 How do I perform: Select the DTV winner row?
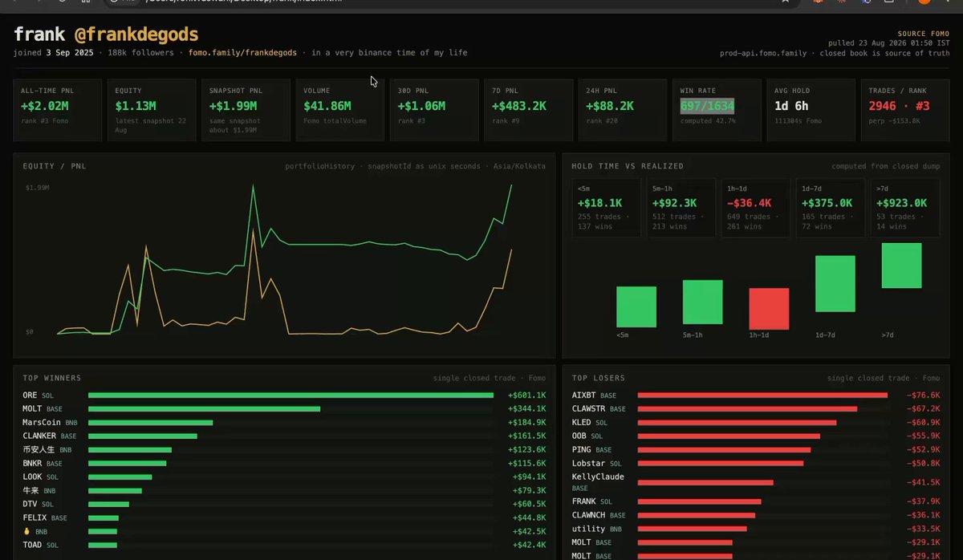pyautogui.click(x=285, y=504)
